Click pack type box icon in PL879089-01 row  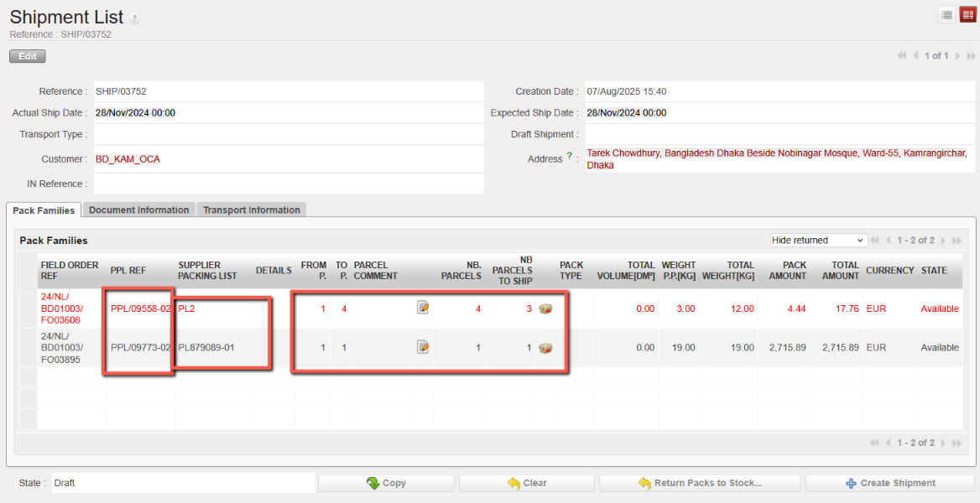click(545, 347)
